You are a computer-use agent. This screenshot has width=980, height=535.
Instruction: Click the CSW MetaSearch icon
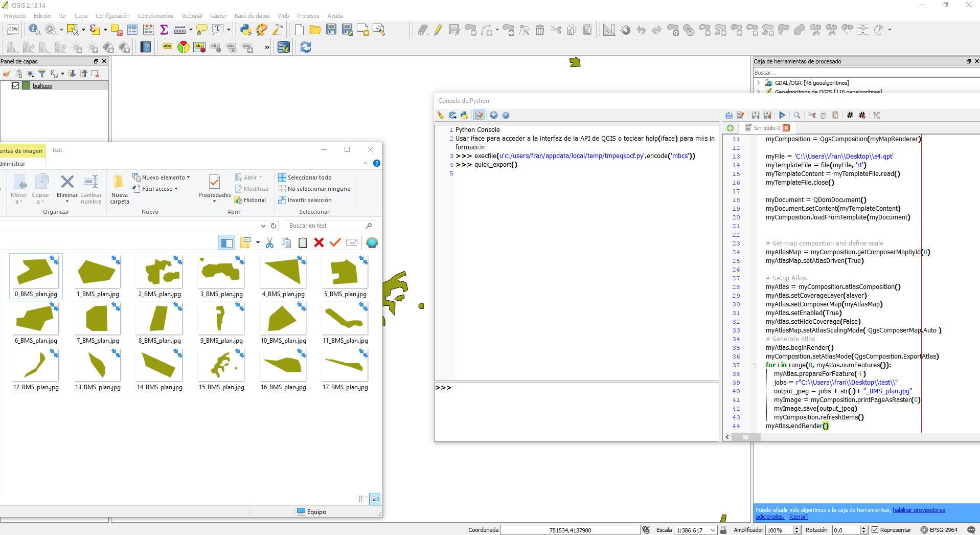coord(13,30)
